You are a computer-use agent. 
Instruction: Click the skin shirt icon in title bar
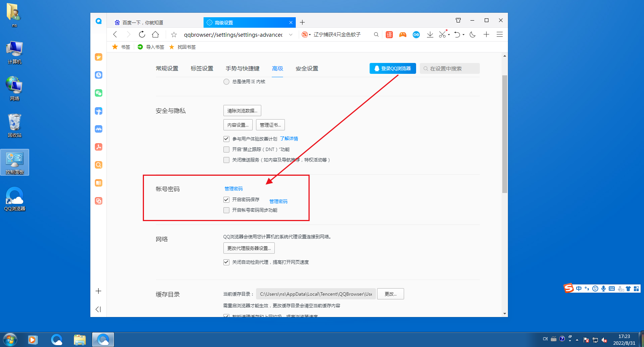pyautogui.click(x=458, y=20)
